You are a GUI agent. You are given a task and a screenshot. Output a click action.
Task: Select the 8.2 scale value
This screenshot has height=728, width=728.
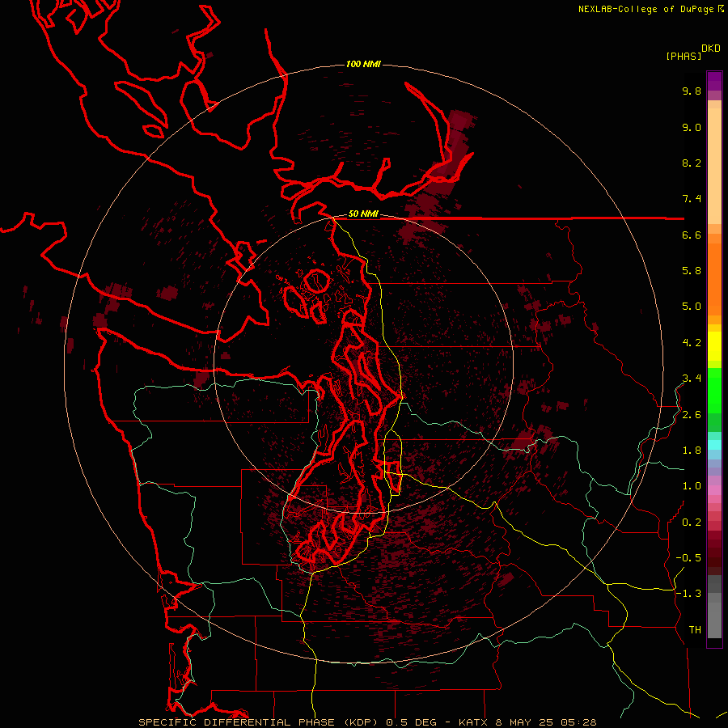tap(692, 163)
